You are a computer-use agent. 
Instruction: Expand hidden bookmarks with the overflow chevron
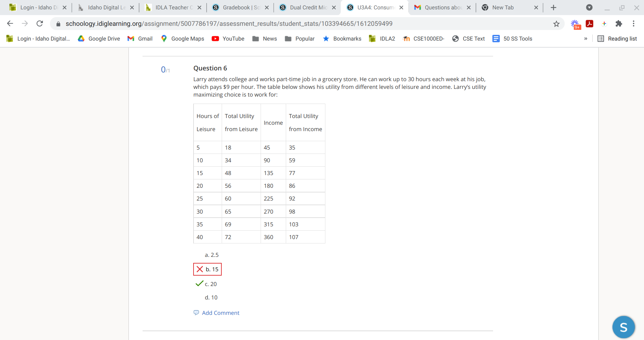click(x=586, y=39)
